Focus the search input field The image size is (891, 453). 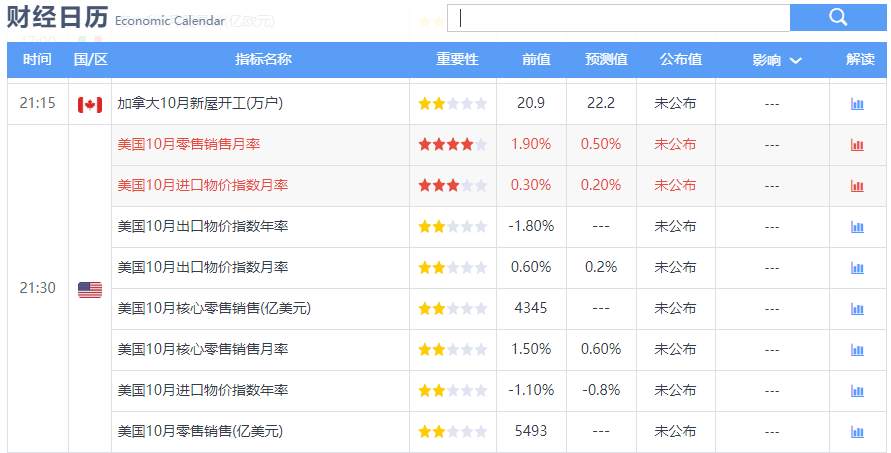[618, 18]
